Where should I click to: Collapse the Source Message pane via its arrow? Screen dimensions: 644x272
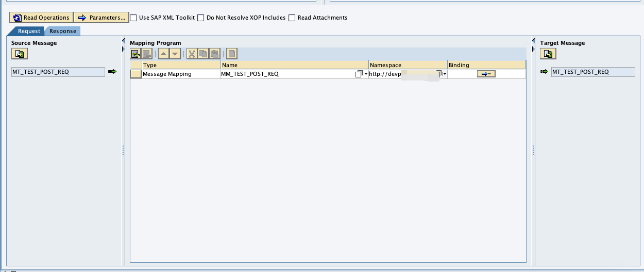click(x=124, y=41)
